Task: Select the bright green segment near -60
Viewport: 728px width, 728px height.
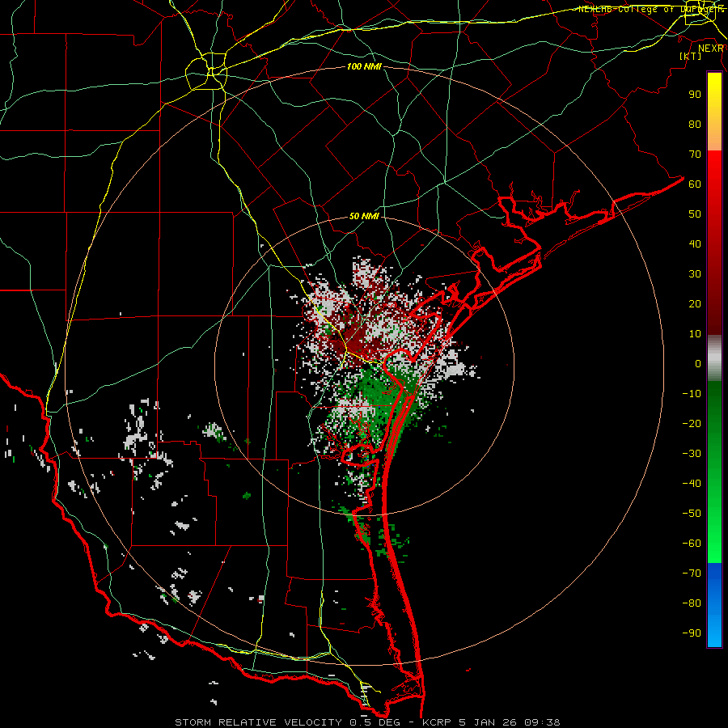Action: pos(714,548)
